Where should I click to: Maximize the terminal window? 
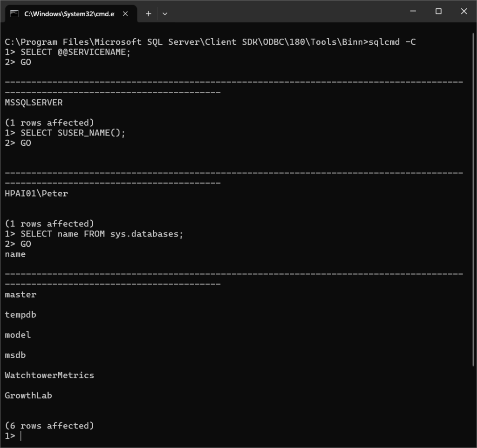coord(438,11)
